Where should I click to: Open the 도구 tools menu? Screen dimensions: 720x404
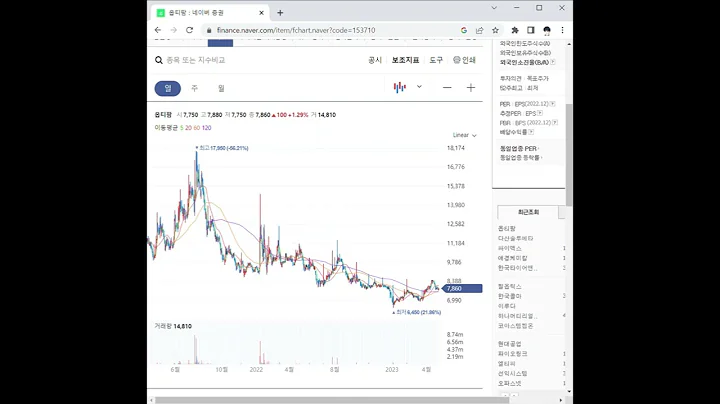click(x=436, y=60)
